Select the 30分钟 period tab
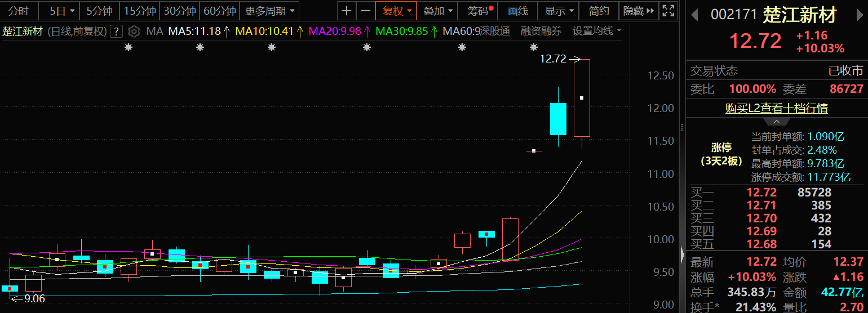 (x=179, y=11)
